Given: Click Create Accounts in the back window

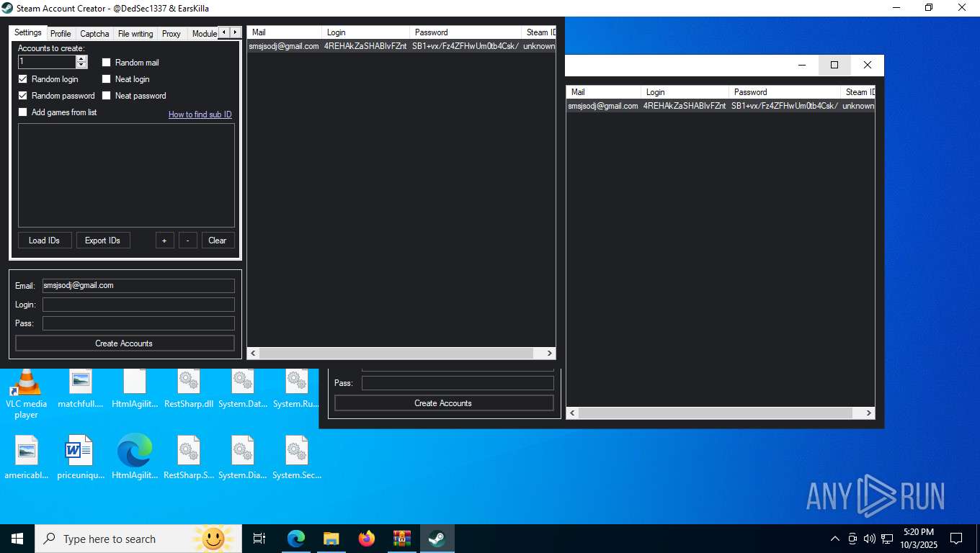Looking at the screenshot, I should [444, 403].
